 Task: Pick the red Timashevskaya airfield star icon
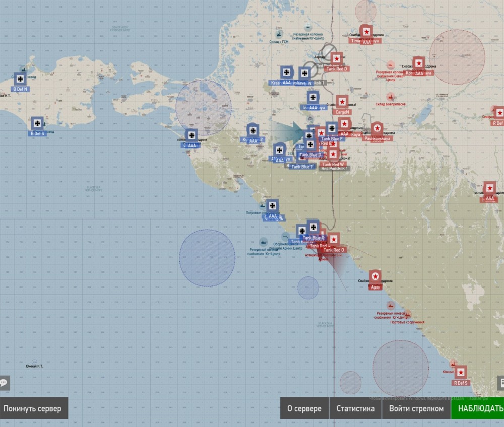(366, 32)
